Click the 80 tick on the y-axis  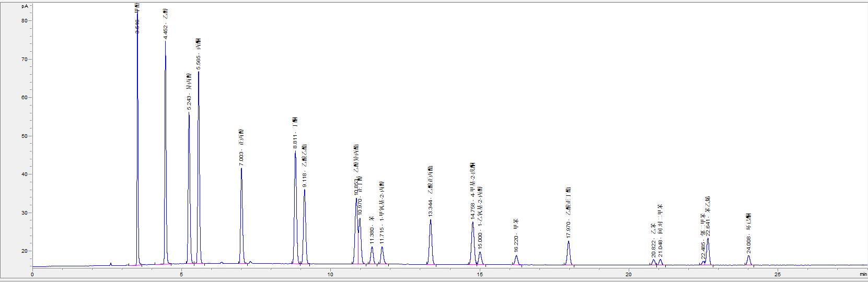click(x=25, y=21)
